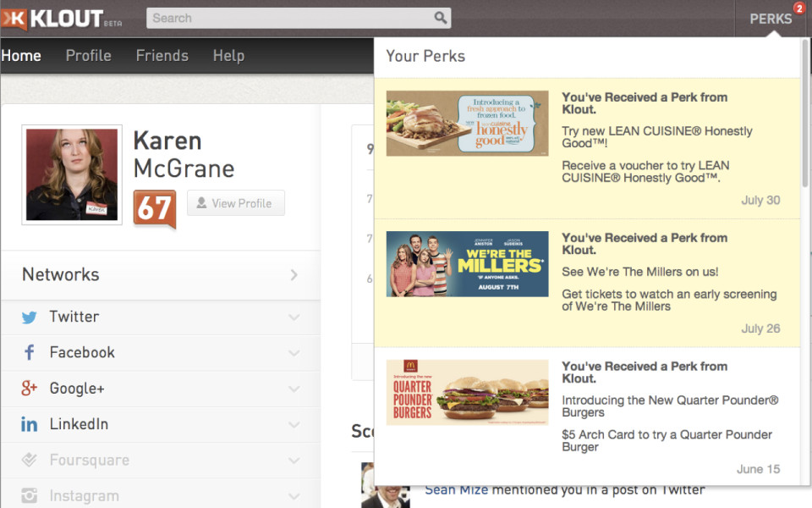Open the Help tab
The image size is (812, 508).
(x=228, y=56)
